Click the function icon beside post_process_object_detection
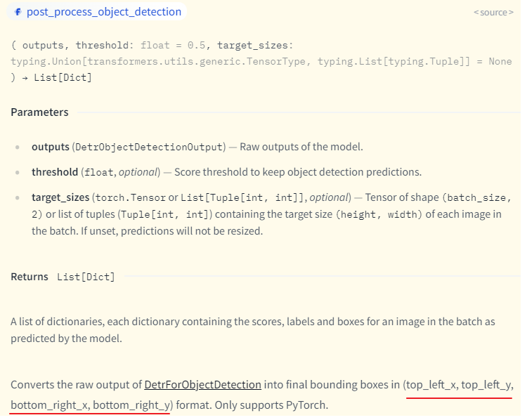Image resolution: width=527 pixels, height=420 pixels. [18, 13]
